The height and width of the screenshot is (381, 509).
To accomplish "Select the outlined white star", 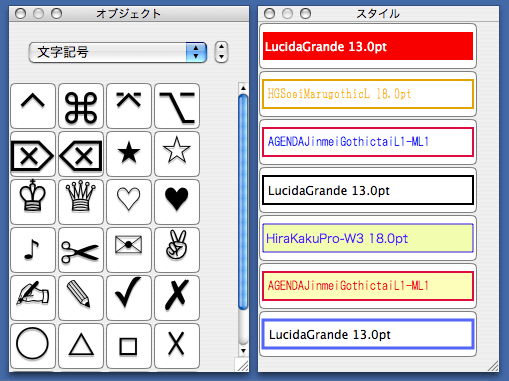I will click(x=177, y=154).
